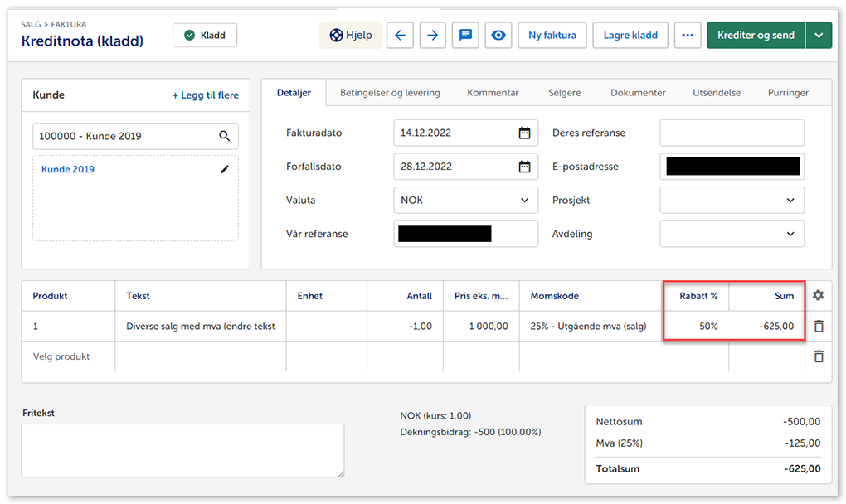846x504 pixels.
Task: Click the Legg til flere link
Action: click(205, 95)
